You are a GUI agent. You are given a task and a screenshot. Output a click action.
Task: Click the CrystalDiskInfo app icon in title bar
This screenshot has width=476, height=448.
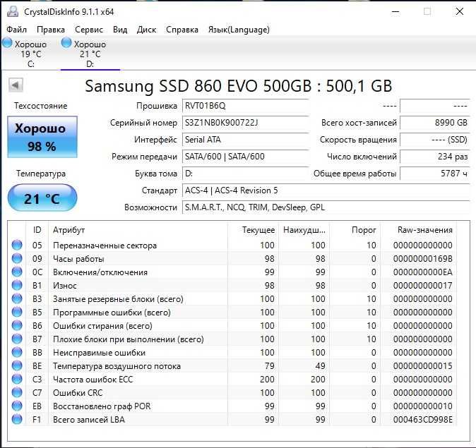point(13,11)
